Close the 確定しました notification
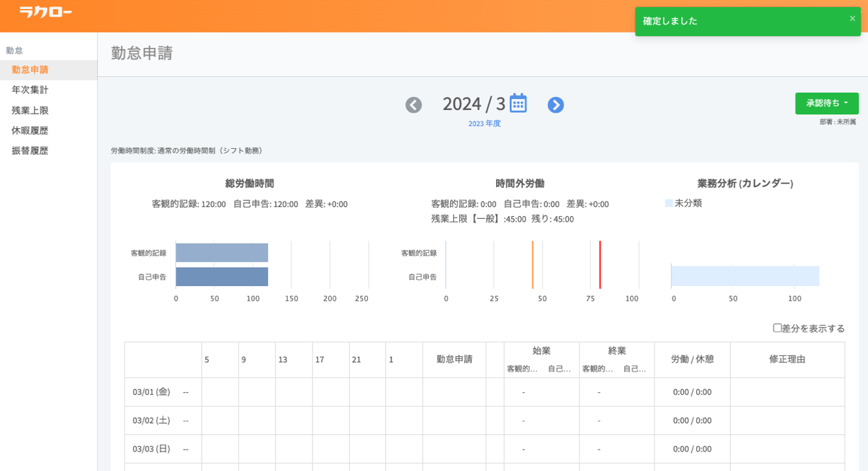This screenshot has height=471, width=868. [852, 19]
